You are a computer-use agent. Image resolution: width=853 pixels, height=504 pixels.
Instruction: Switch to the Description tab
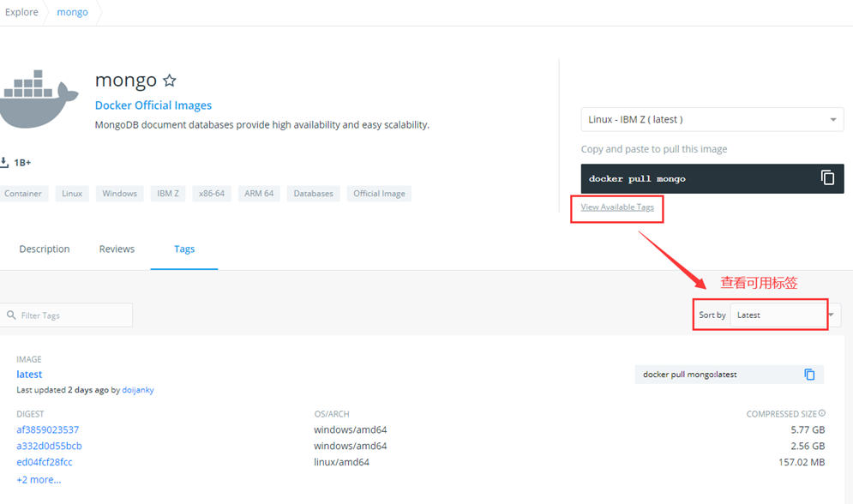point(45,249)
